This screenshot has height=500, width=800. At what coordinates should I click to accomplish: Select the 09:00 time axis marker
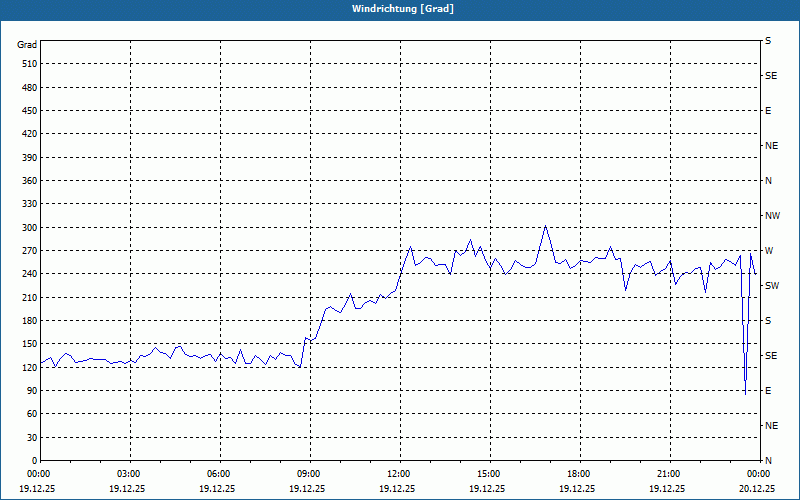[x=310, y=473]
